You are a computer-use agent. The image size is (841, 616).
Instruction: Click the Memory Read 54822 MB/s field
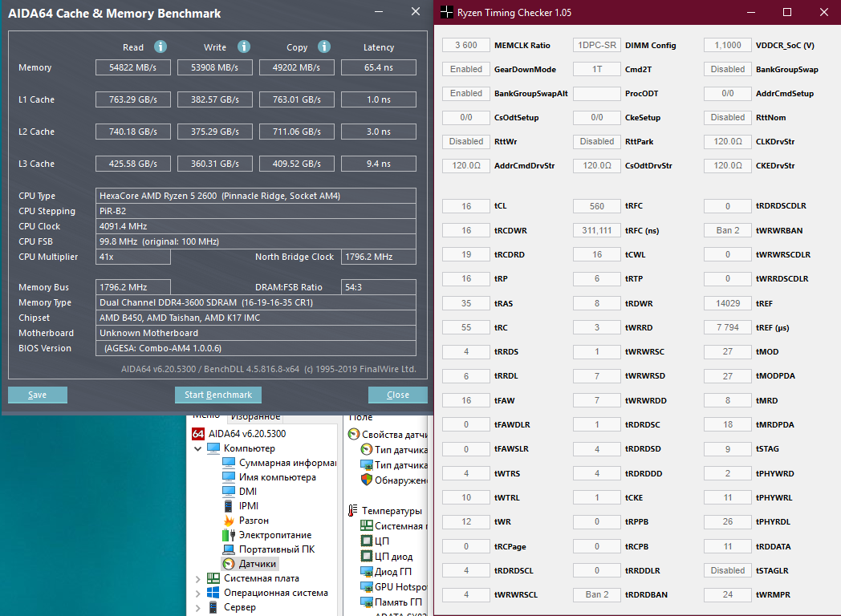coord(133,67)
